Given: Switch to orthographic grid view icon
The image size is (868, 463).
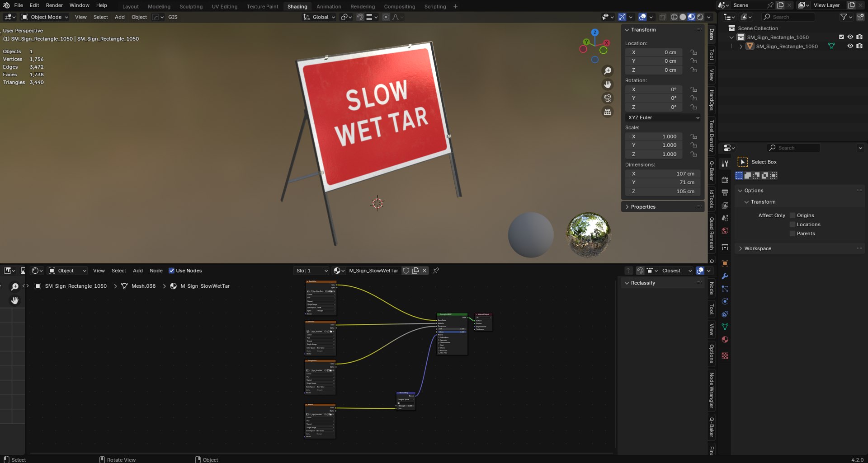Looking at the screenshot, I should [x=608, y=112].
